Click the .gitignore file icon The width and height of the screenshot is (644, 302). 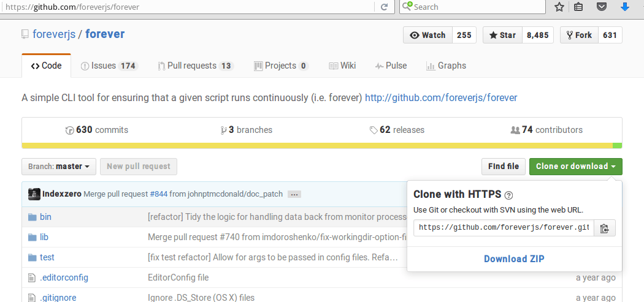32,298
